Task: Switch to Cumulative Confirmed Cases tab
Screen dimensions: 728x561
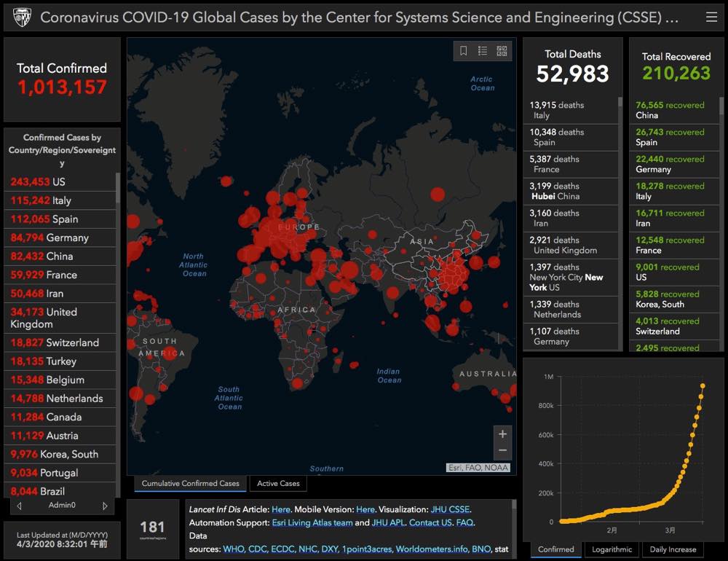Action: 190,483
